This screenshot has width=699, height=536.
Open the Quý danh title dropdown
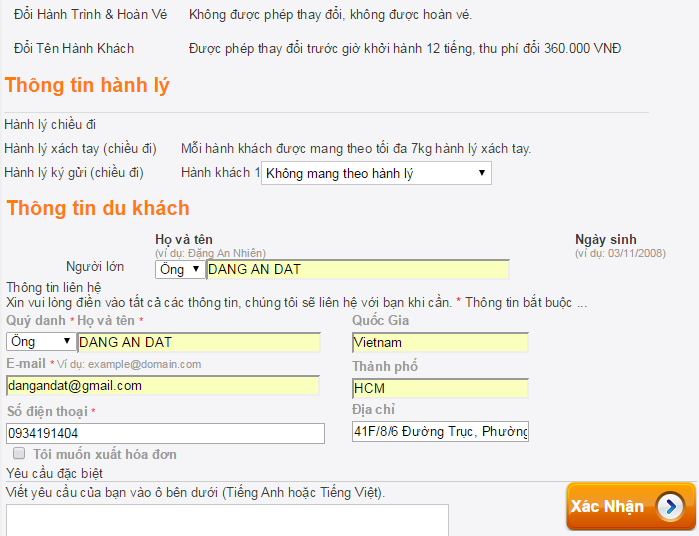[x=40, y=342]
